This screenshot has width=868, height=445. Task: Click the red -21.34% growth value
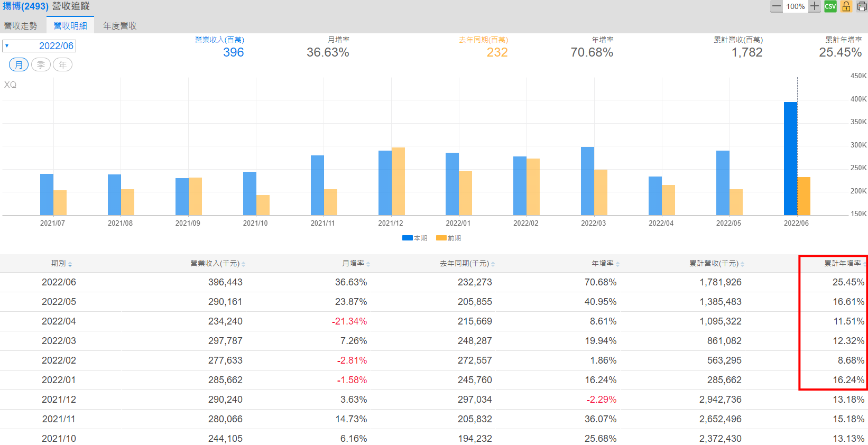pyautogui.click(x=349, y=321)
